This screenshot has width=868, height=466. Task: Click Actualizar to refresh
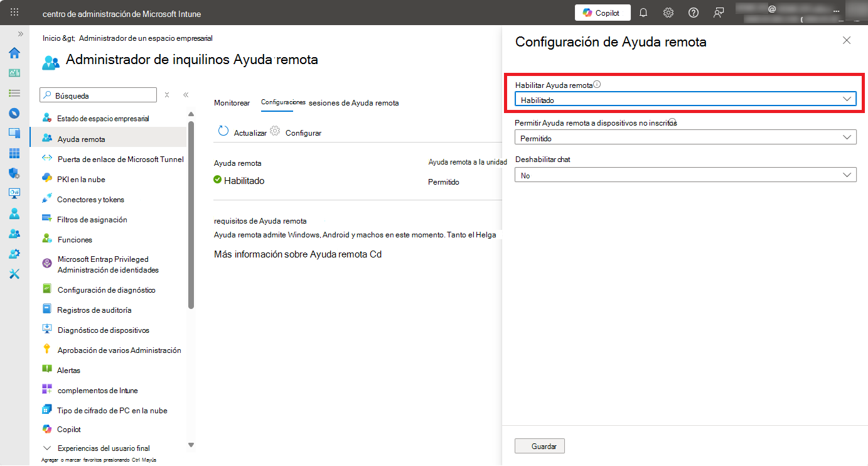click(x=242, y=132)
